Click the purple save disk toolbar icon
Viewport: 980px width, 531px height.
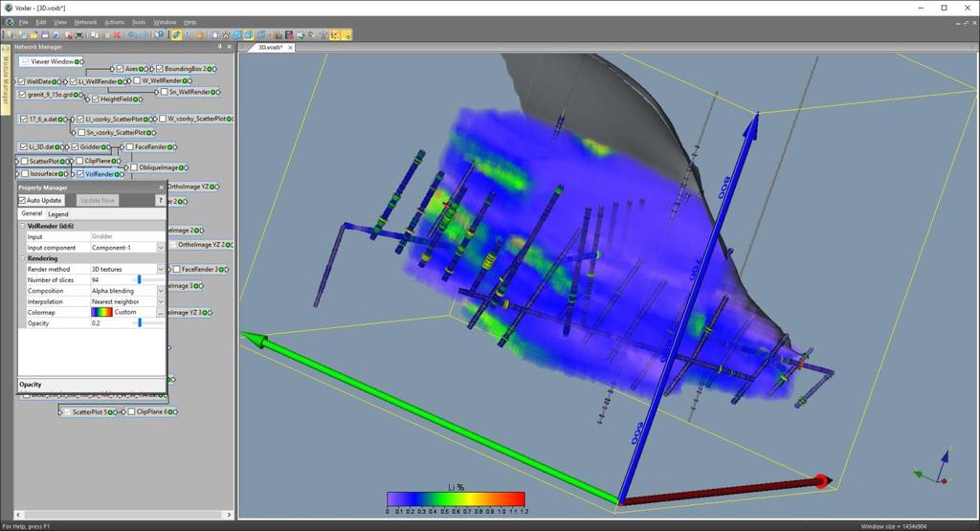45,35
